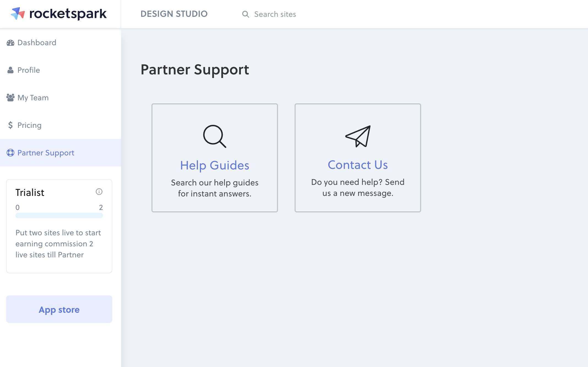Click the Partner Support page heading
The height and width of the screenshot is (367, 588).
click(195, 69)
